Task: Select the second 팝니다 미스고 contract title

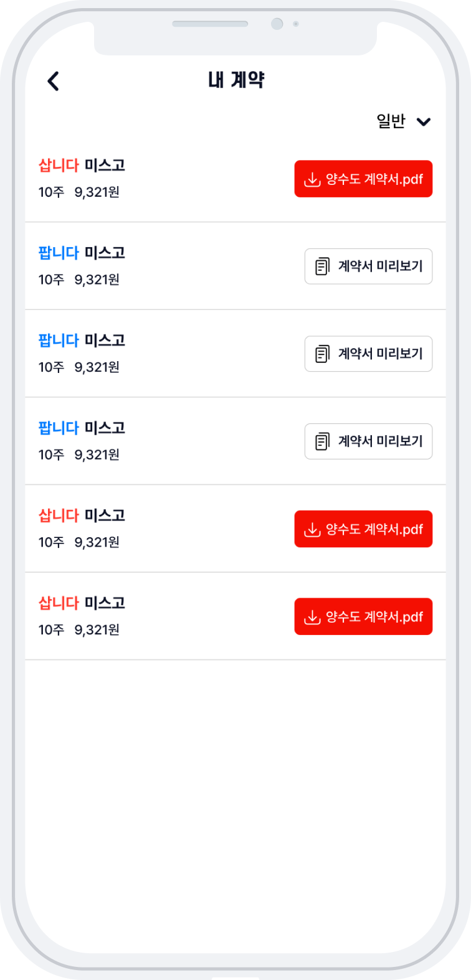Action: (82, 341)
